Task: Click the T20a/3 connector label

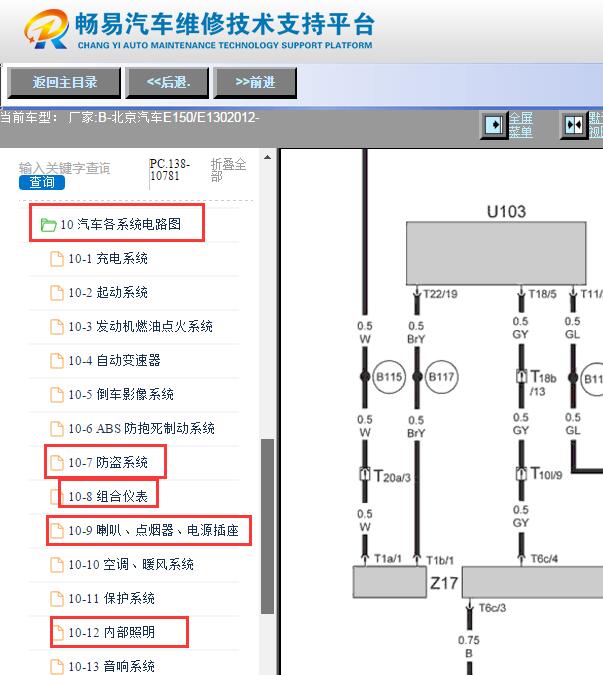Action: click(392, 476)
